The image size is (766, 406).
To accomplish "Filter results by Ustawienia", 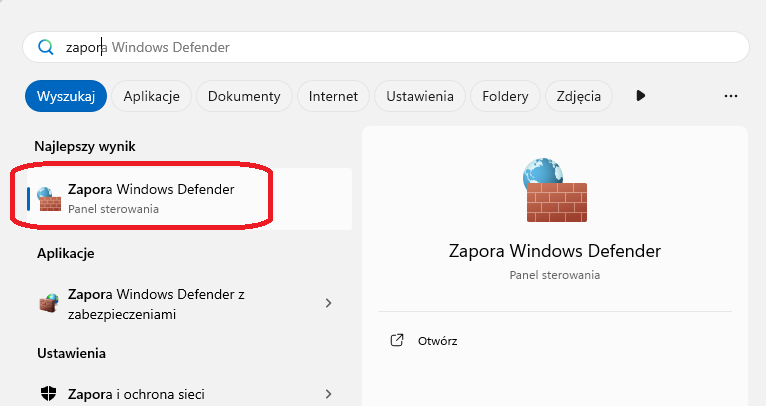I will pyautogui.click(x=420, y=96).
